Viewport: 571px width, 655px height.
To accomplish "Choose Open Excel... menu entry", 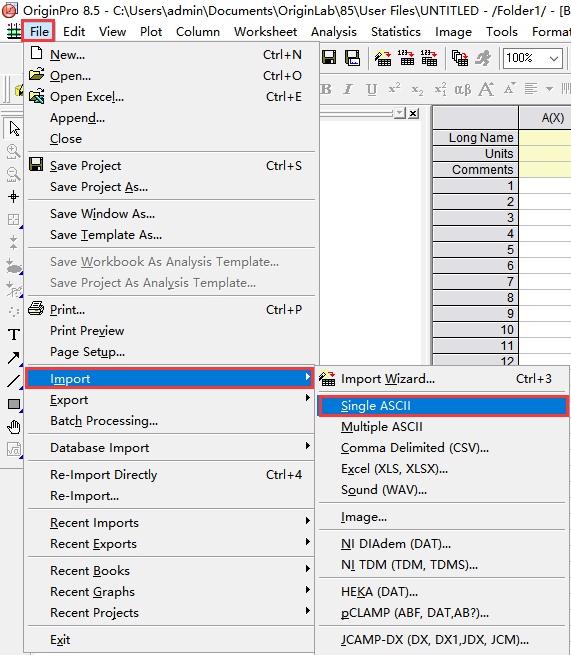I will (x=169, y=97).
